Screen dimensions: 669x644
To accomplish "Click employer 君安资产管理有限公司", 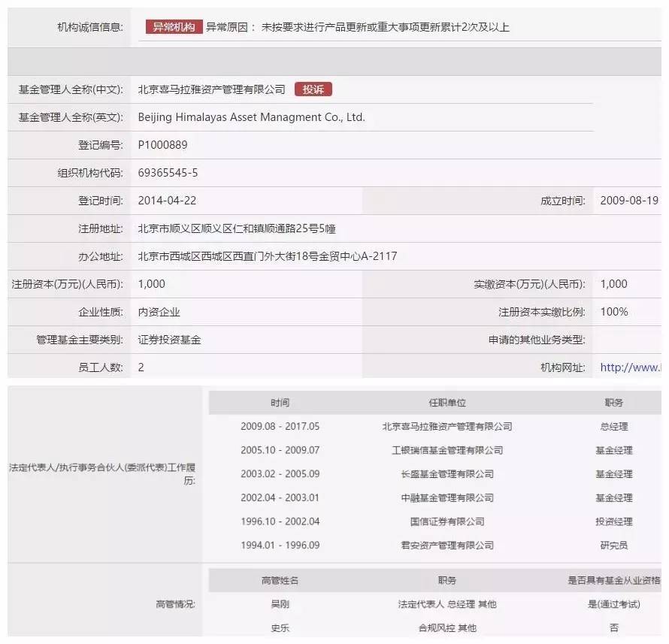I will coord(447,545).
